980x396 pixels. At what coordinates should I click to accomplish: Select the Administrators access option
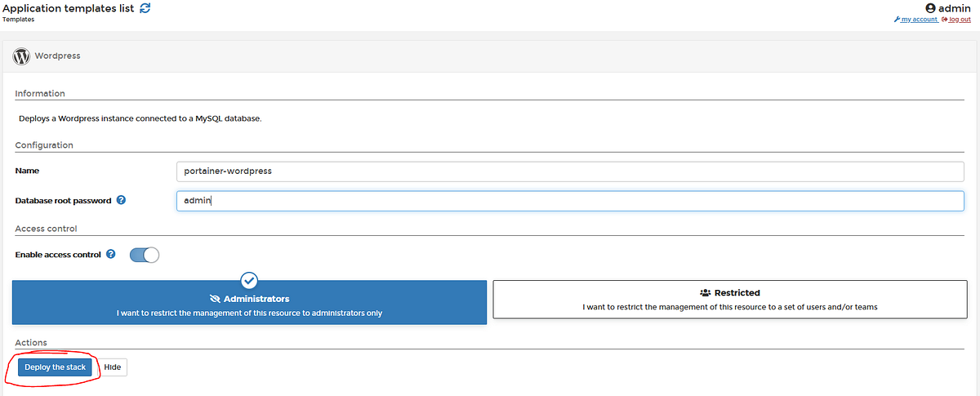[x=249, y=302]
